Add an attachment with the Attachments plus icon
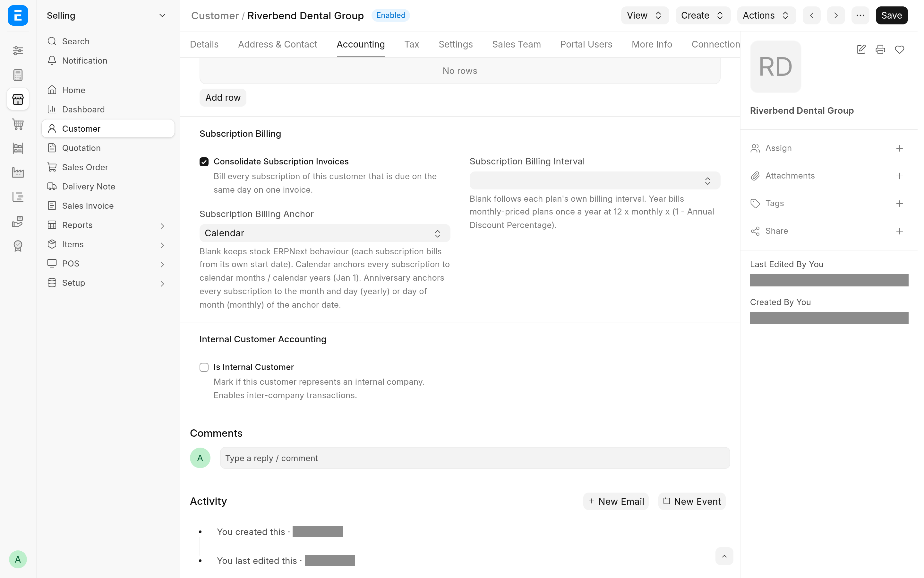Screen dimensions: 924x578 tap(899, 176)
